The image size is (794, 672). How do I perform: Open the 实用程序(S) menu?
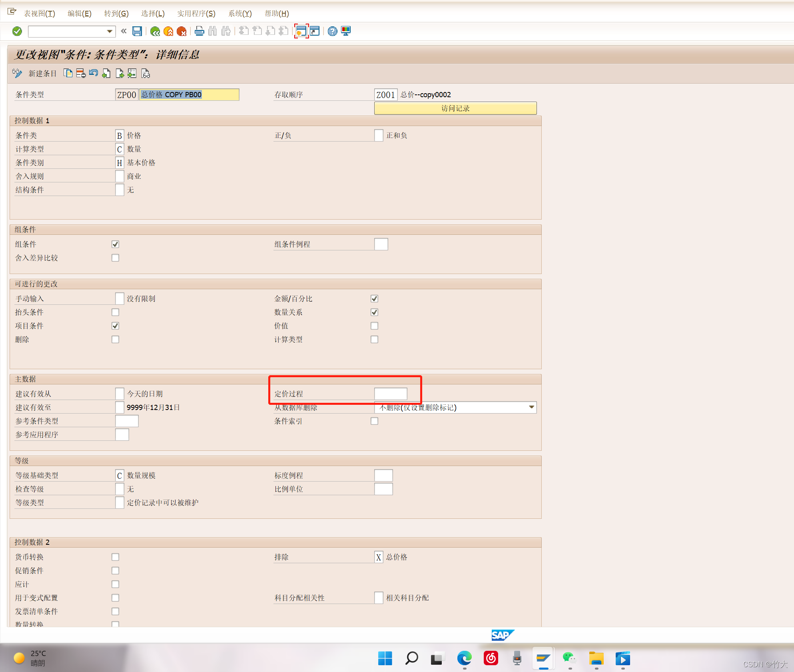click(196, 14)
